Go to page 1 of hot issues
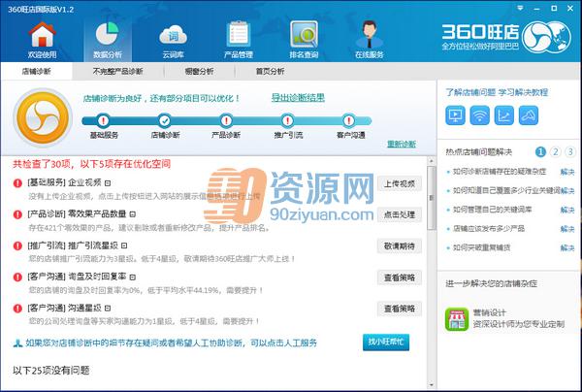The height and width of the screenshot is (392, 582). tap(540, 151)
